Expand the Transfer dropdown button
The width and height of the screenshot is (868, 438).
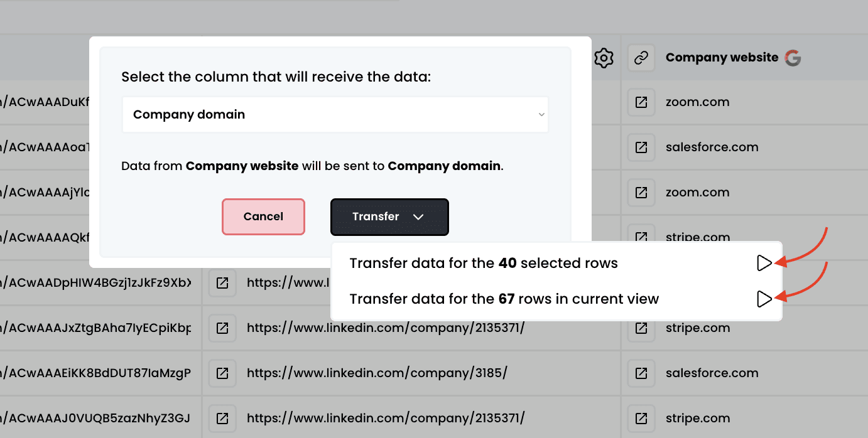389,217
